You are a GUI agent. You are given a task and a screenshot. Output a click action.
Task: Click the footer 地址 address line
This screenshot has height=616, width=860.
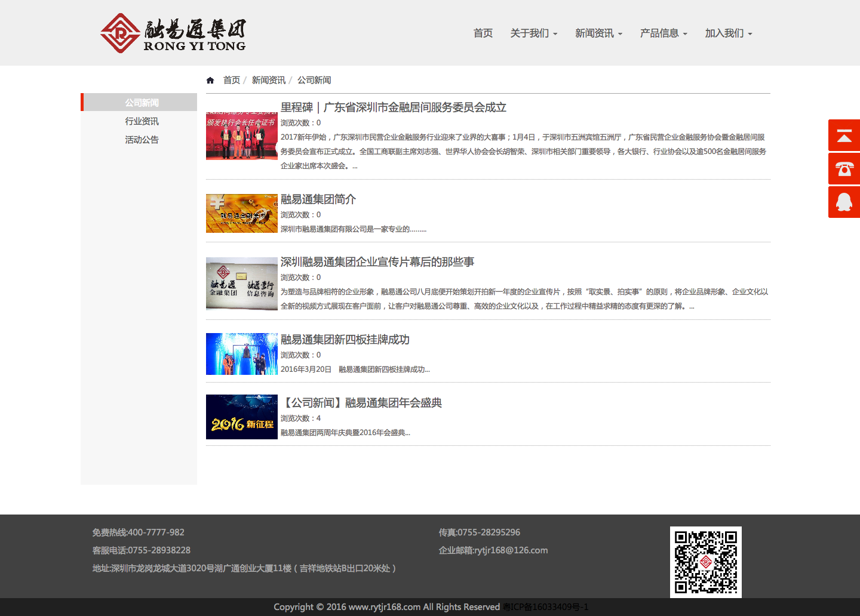pyautogui.click(x=244, y=568)
